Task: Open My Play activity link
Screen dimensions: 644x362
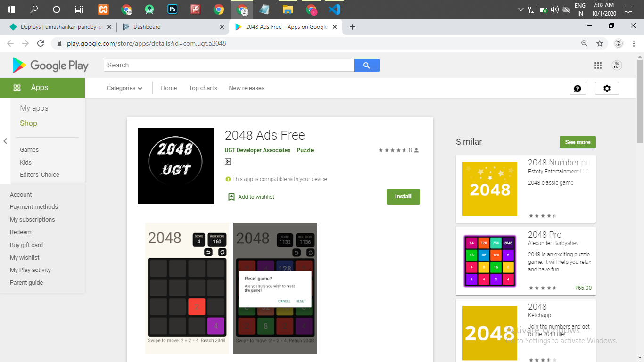Action: point(30,270)
